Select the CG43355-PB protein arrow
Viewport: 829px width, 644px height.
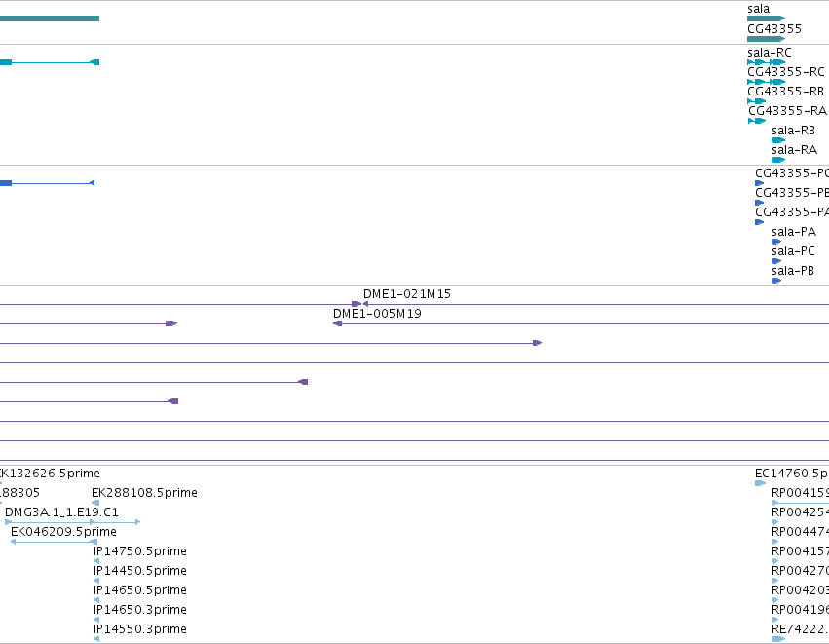pyautogui.click(x=759, y=203)
